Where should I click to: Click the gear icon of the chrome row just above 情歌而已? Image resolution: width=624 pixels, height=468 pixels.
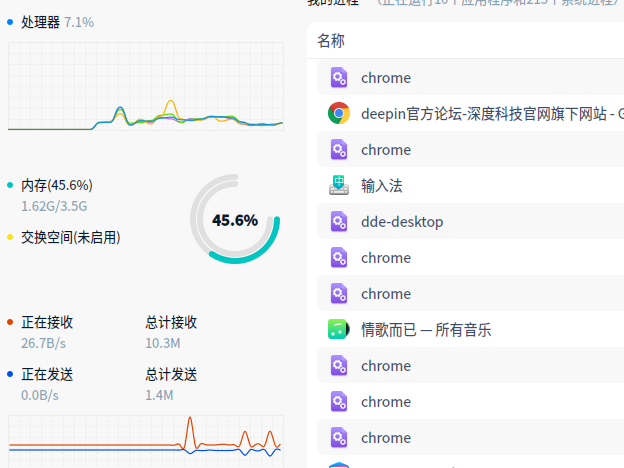[338, 293]
